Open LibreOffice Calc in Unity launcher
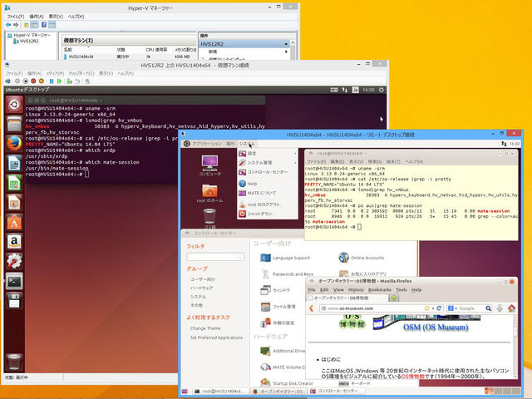Image resolution: width=532 pixels, height=399 pixels. 14,183
